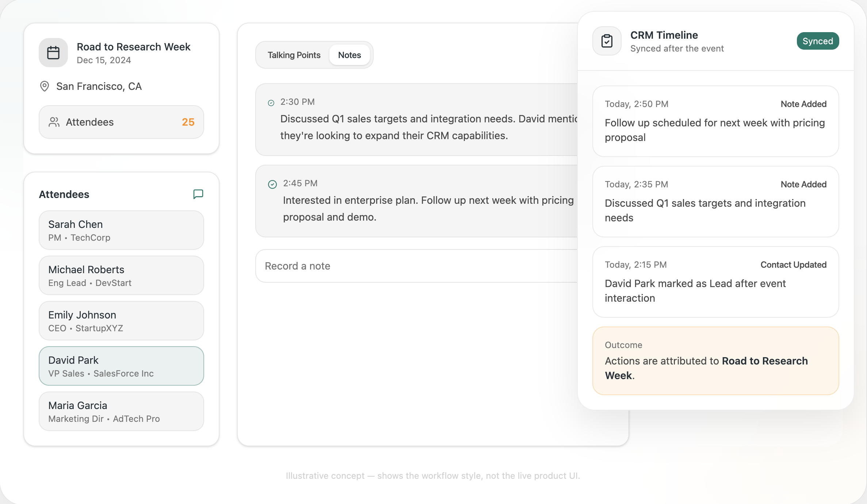Click the orange Outcome attribution card

point(715,361)
